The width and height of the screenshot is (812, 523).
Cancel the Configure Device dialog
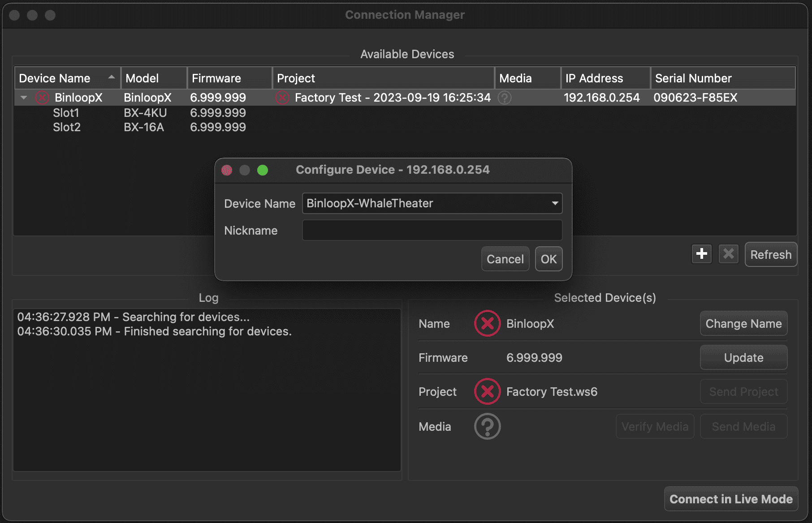[x=505, y=259]
